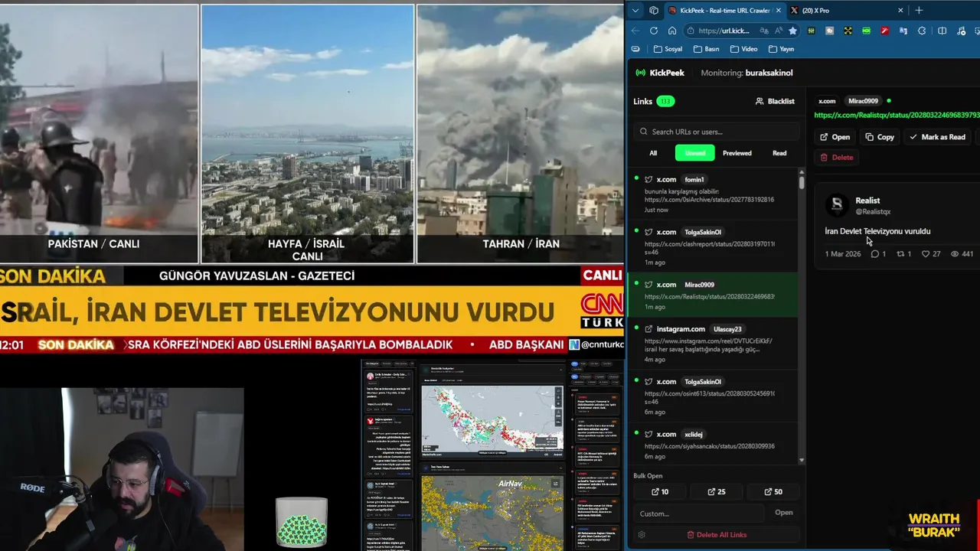Click the Search URLs or users field
This screenshot has height=551, width=980.
pyautogui.click(x=717, y=132)
